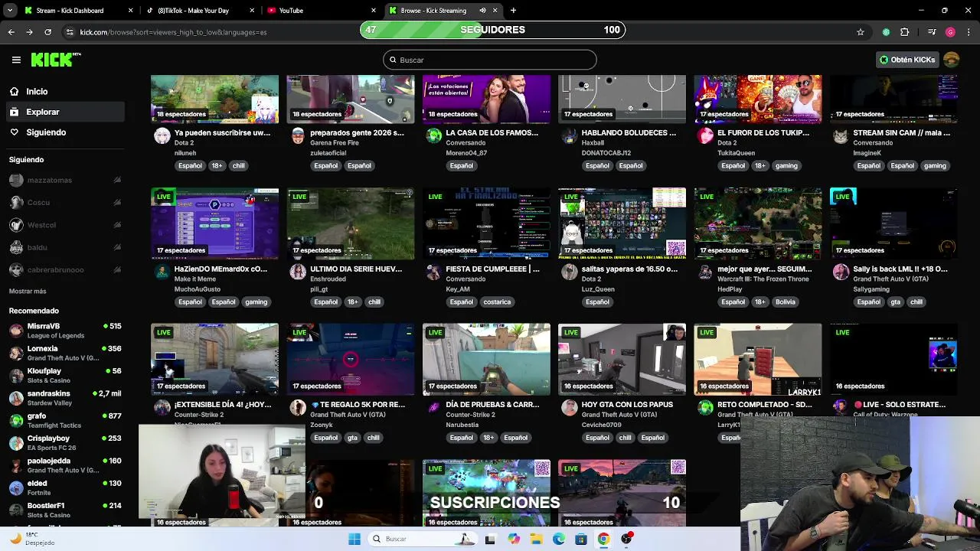Click the gta tag under Sallygaming
The height and width of the screenshot is (551, 980).
[895, 302]
